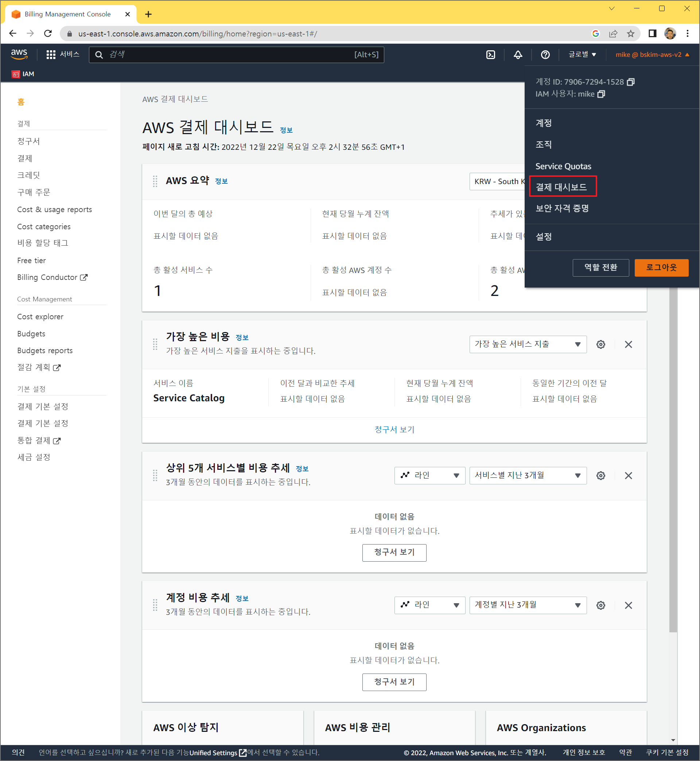Close the 상위 5개 서비스별 비용 추세 widget
The width and height of the screenshot is (700, 761).
pyautogui.click(x=628, y=475)
